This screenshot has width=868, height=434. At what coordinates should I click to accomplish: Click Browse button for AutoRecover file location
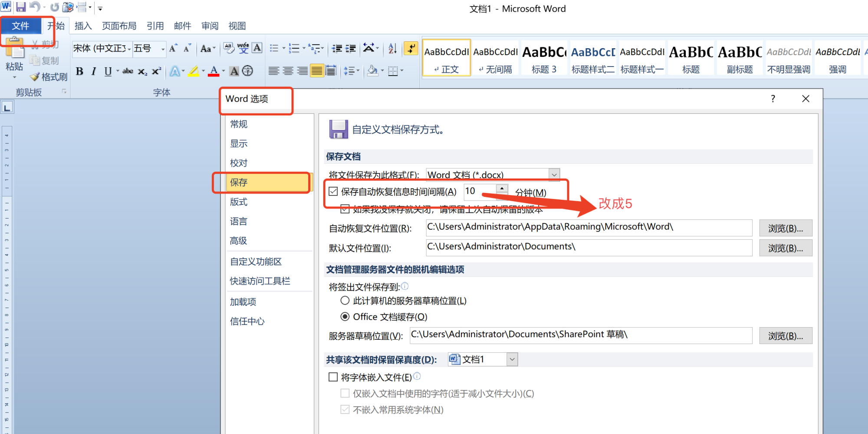tap(786, 228)
